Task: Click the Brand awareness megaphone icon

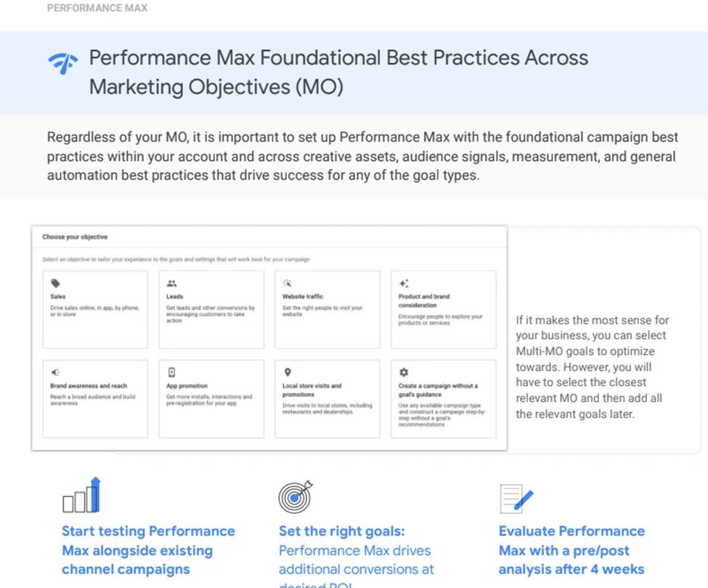Action: pyautogui.click(x=55, y=372)
